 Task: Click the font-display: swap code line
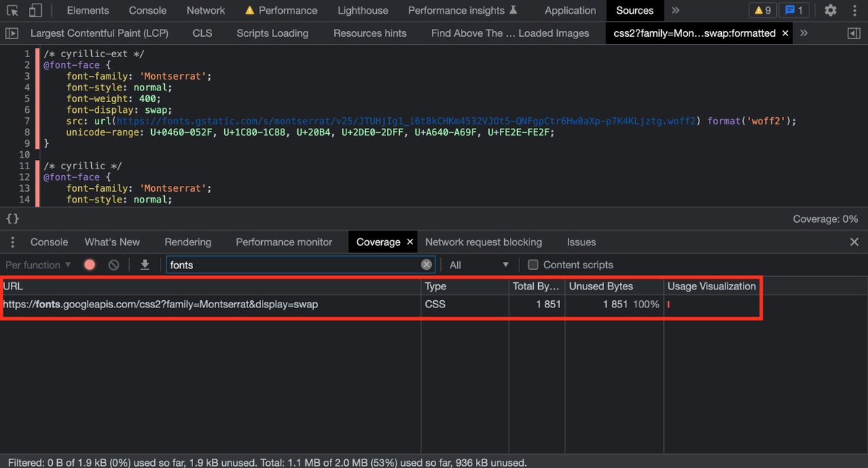[x=119, y=110]
